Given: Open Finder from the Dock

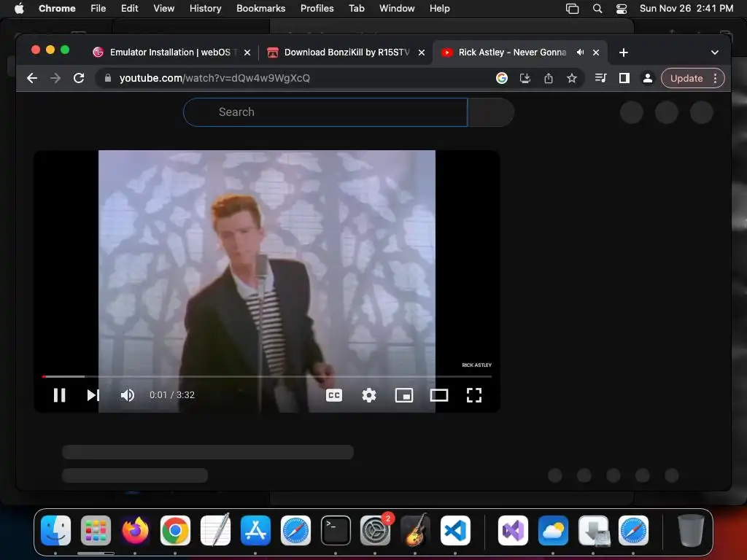Looking at the screenshot, I should [55, 530].
